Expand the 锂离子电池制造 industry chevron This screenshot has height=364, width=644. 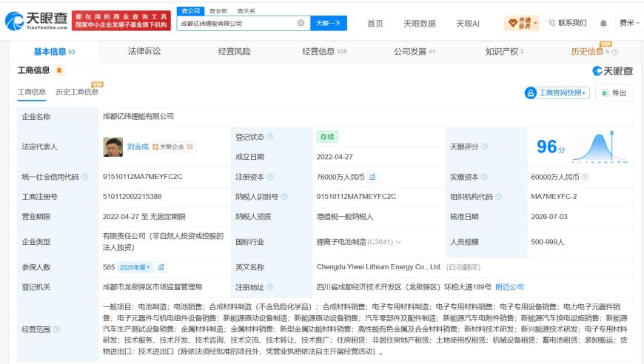[398, 242]
